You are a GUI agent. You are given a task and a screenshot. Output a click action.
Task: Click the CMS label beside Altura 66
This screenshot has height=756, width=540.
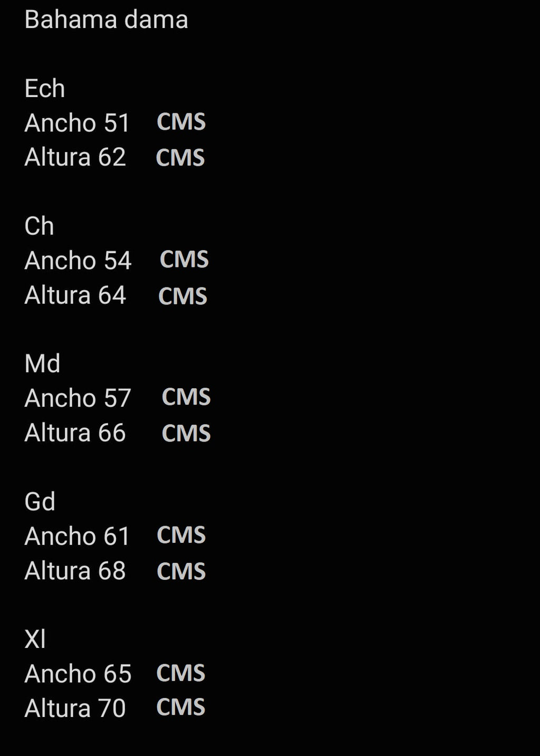(186, 433)
